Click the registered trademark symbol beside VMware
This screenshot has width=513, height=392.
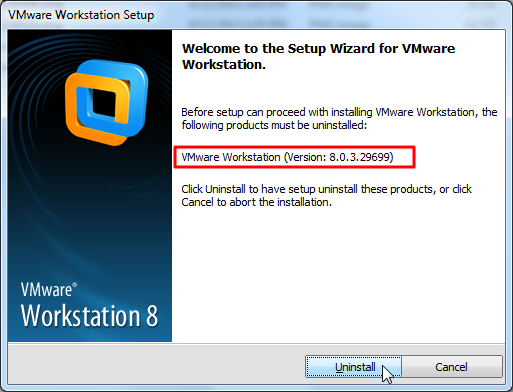(x=74, y=285)
